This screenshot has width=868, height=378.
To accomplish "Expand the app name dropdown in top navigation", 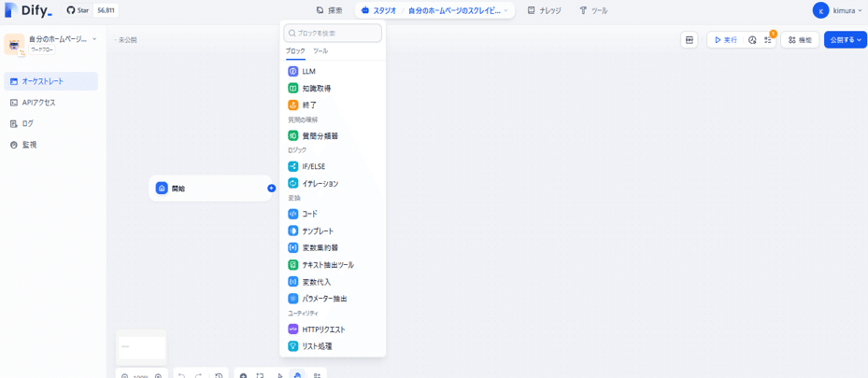I will point(458,10).
